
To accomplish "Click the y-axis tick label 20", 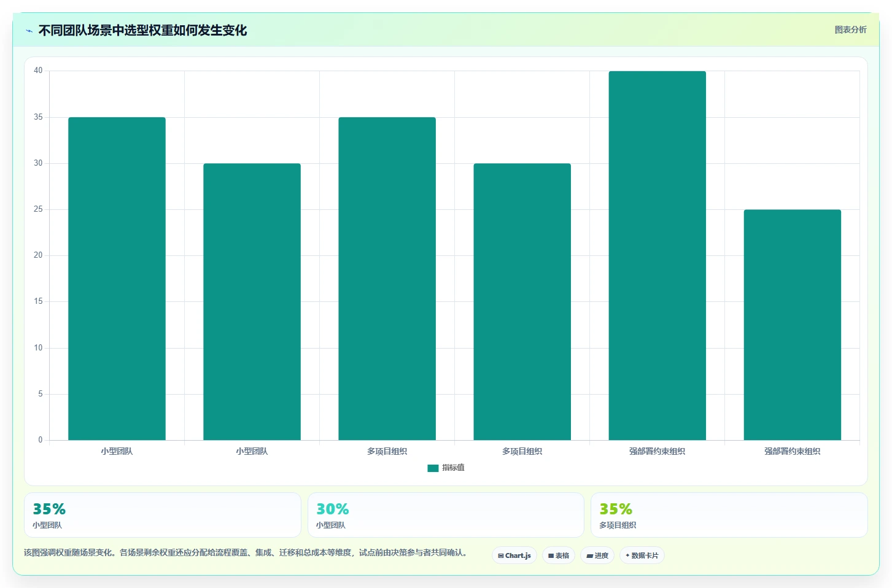I will pos(38,255).
